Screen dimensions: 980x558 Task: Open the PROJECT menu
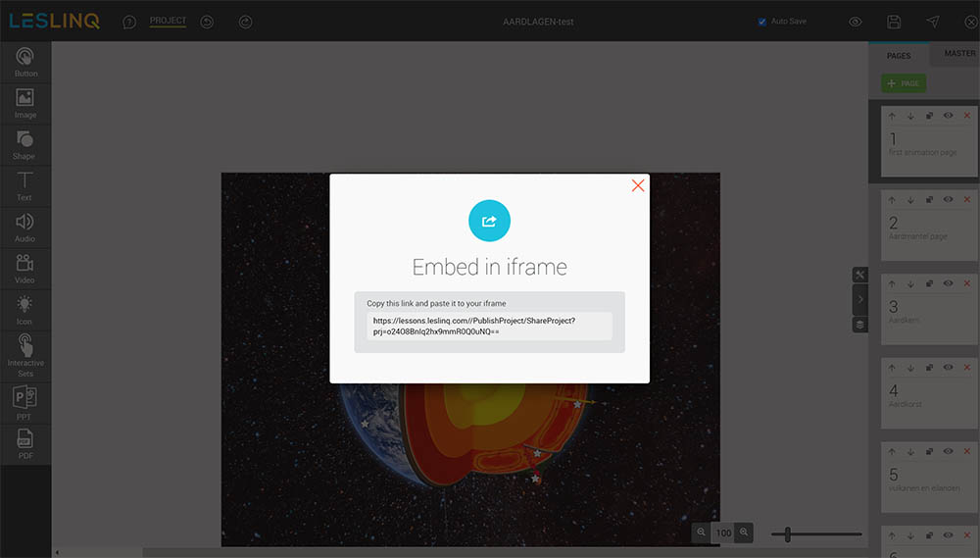pyautogui.click(x=168, y=21)
